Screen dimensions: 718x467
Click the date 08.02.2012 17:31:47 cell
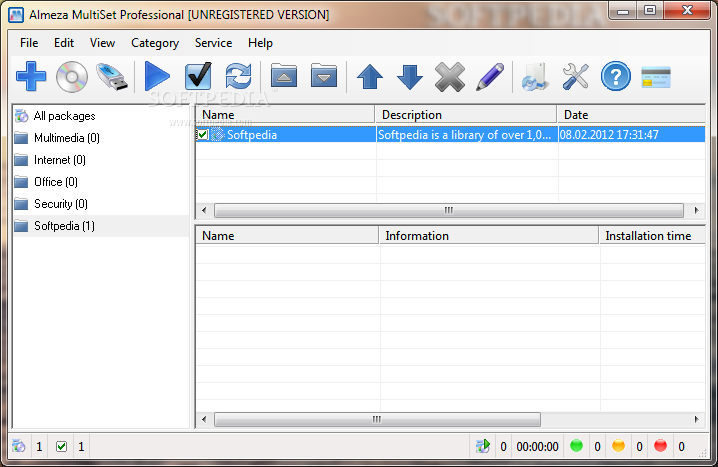pyautogui.click(x=609, y=135)
